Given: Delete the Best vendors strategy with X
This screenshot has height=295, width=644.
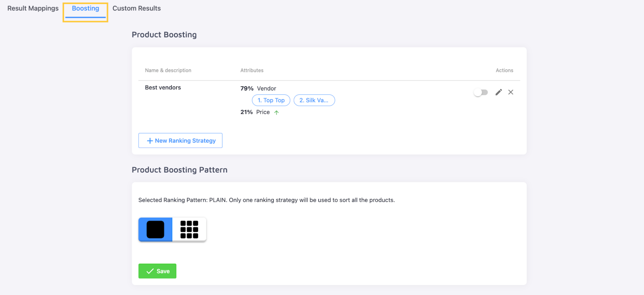Looking at the screenshot, I should click(x=511, y=92).
